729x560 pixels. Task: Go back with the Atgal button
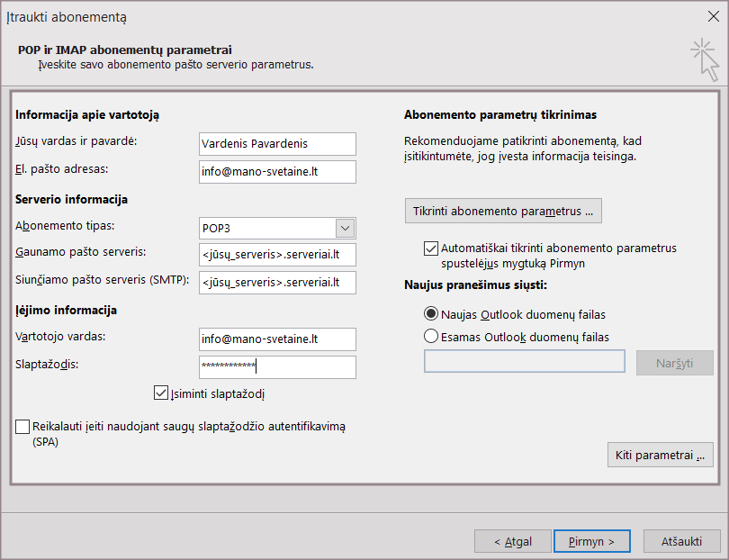(513, 541)
